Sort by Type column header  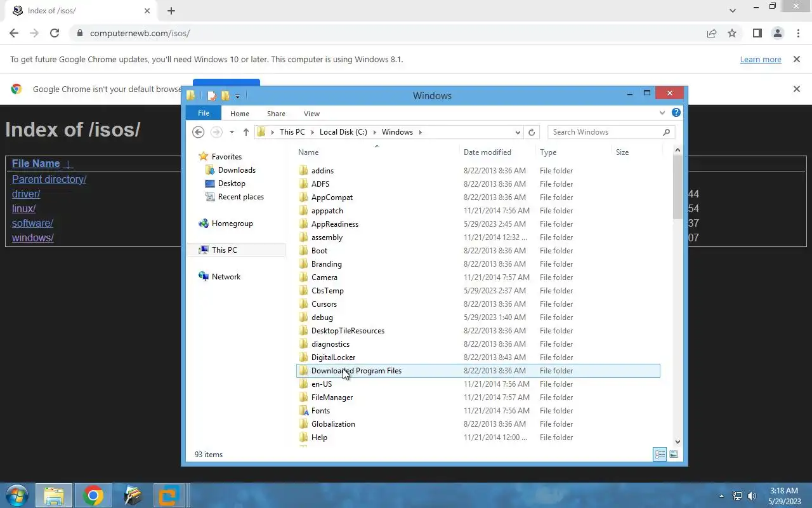click(548, 152)
